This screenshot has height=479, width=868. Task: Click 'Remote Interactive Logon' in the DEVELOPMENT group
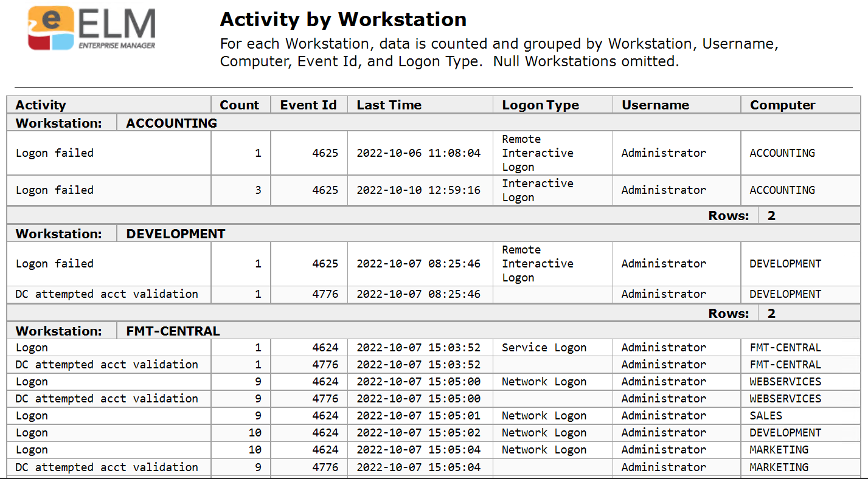538,264
